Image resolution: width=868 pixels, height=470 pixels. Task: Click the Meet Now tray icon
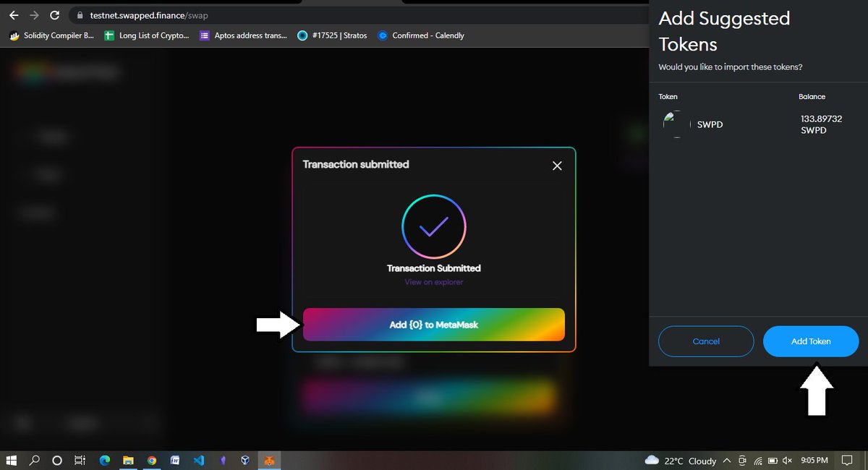tap(742, 461)
